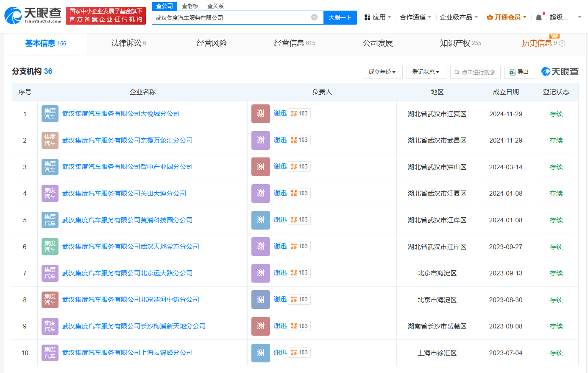Click the 103 relation badge in row 10
Image resolution: width=588 pixels, height=373 pixels.
click(x=299, y=353)
